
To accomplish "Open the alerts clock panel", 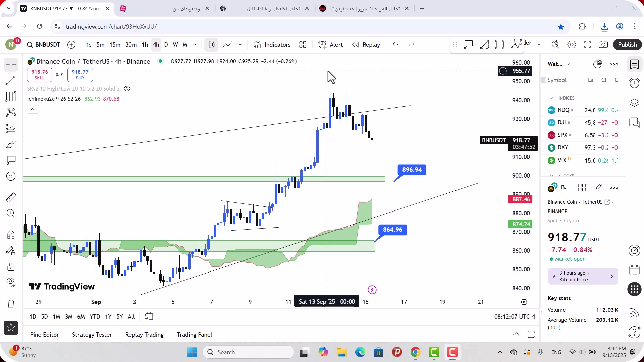I will [x=635, y=83].
